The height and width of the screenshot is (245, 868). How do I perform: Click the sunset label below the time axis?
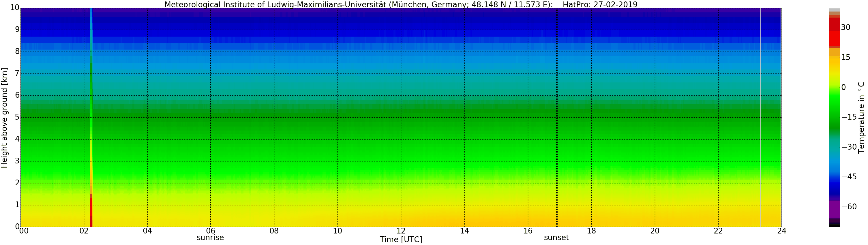(556, 238)
